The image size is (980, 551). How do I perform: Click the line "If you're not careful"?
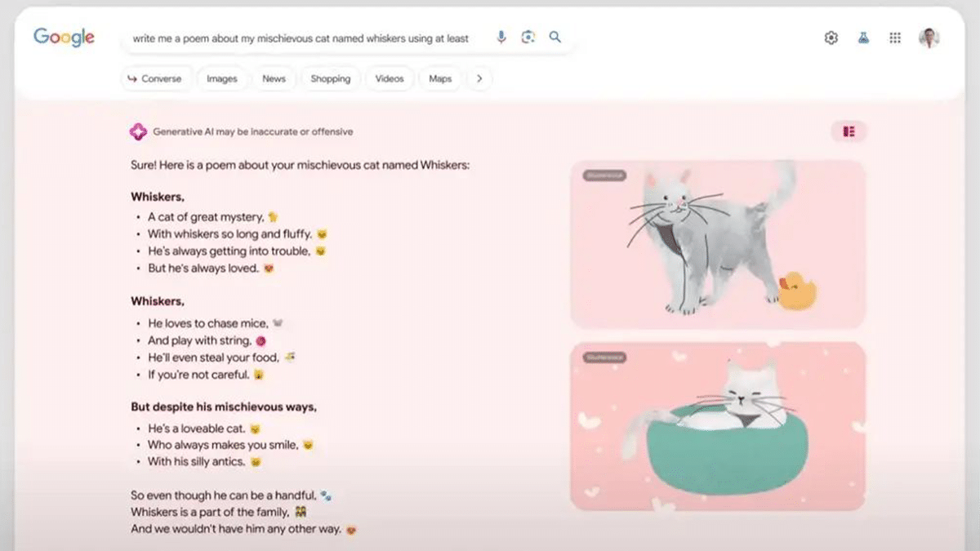click(x=198, y=375)
